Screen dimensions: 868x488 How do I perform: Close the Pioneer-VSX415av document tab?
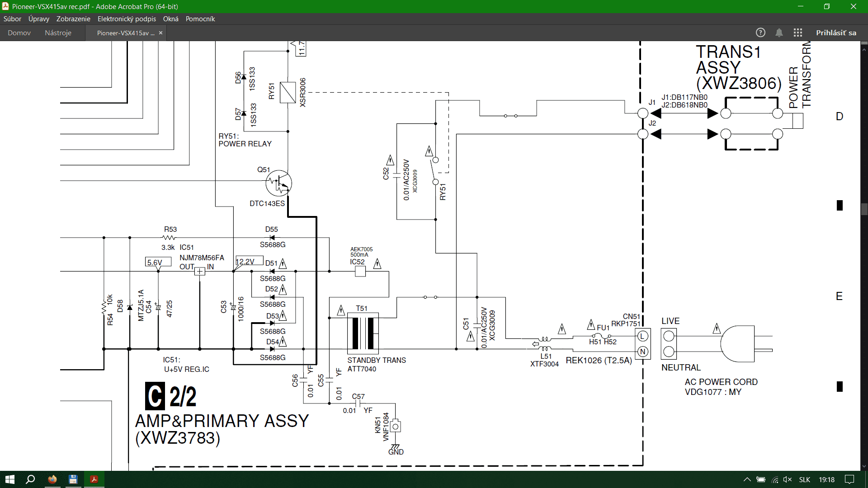(x=160, y=33)
